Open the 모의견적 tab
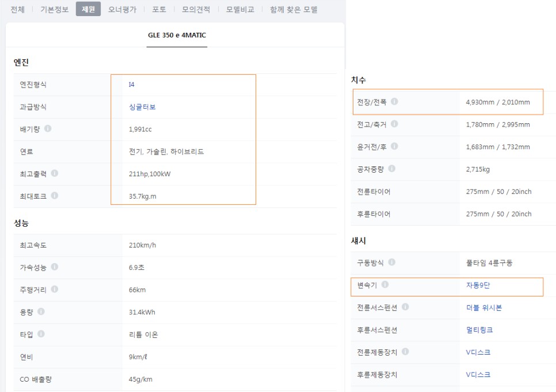The width and height of the screenshot is (556, 392). point(196,9)
